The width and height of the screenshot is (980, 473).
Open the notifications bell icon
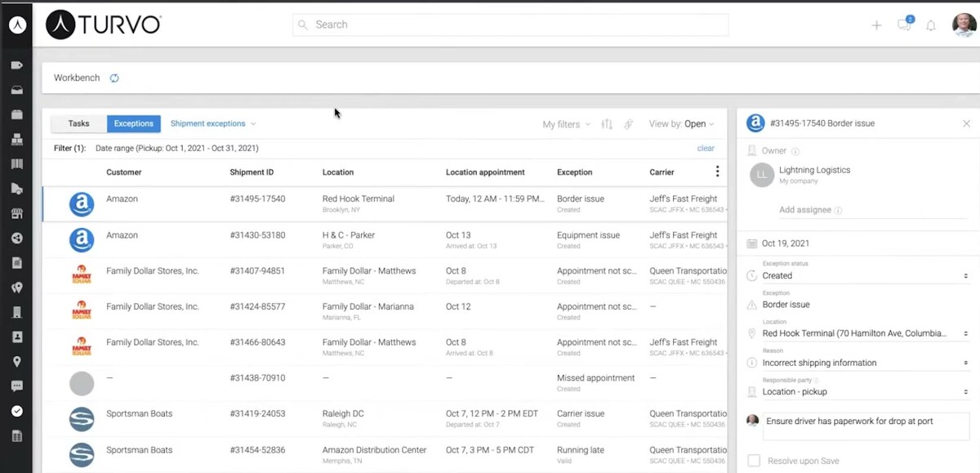pyautogui.click(x=930, y=25)
